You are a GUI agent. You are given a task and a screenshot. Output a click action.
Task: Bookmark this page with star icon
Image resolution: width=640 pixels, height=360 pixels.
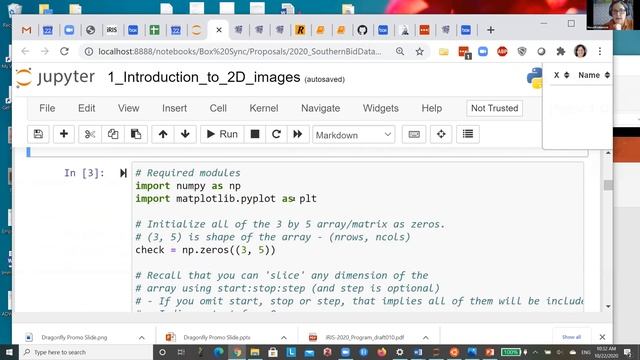(x=419, y=51)
